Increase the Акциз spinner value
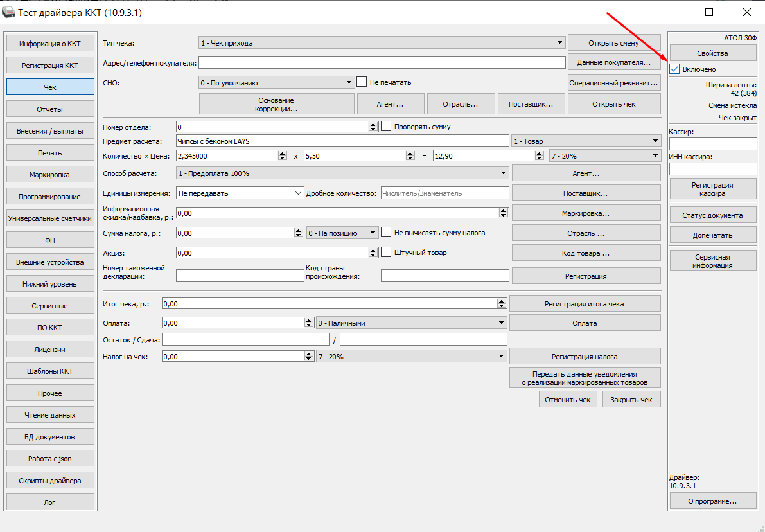This screenshot has width=765, height=532. click(373, 250)
